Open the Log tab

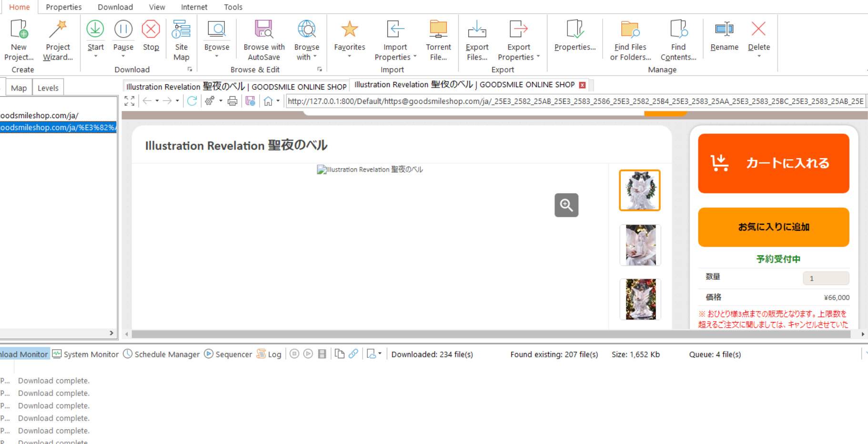[x=269, y=354]
